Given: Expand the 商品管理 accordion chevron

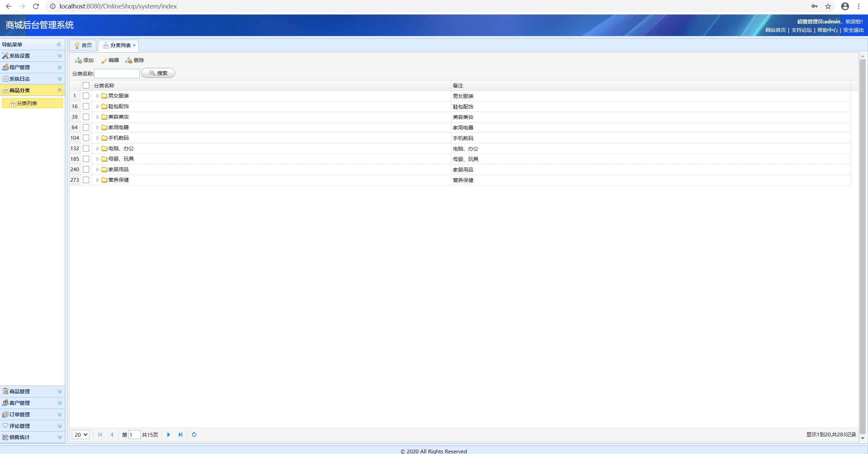Looking at the screenshot, I should tap(60, 391).
